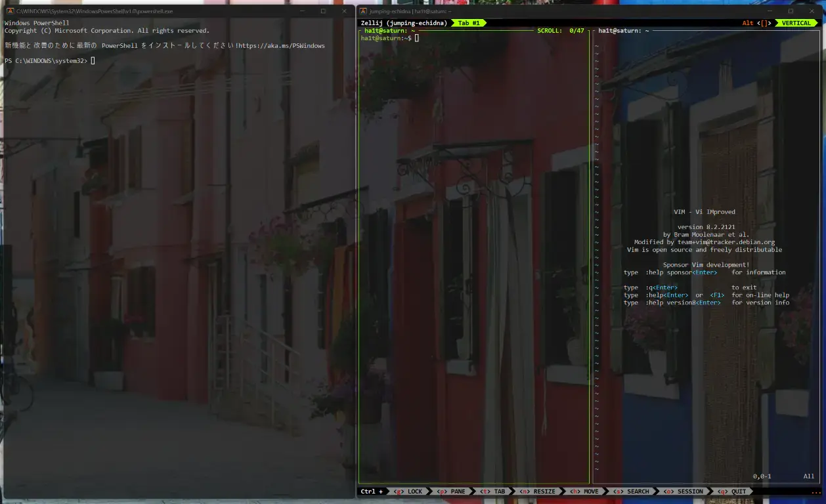Click the jumping-echidna window title icon

[363, 11]
